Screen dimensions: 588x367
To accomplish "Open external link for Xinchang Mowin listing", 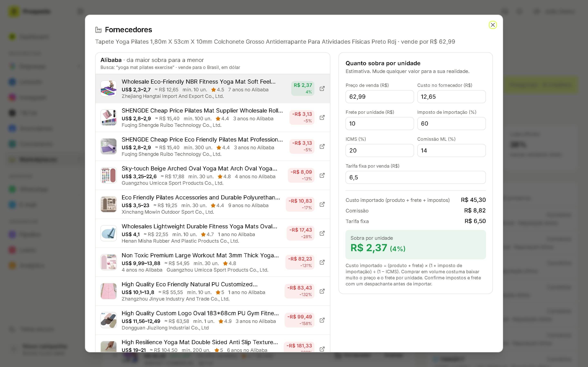I will (x=322, y=204).
